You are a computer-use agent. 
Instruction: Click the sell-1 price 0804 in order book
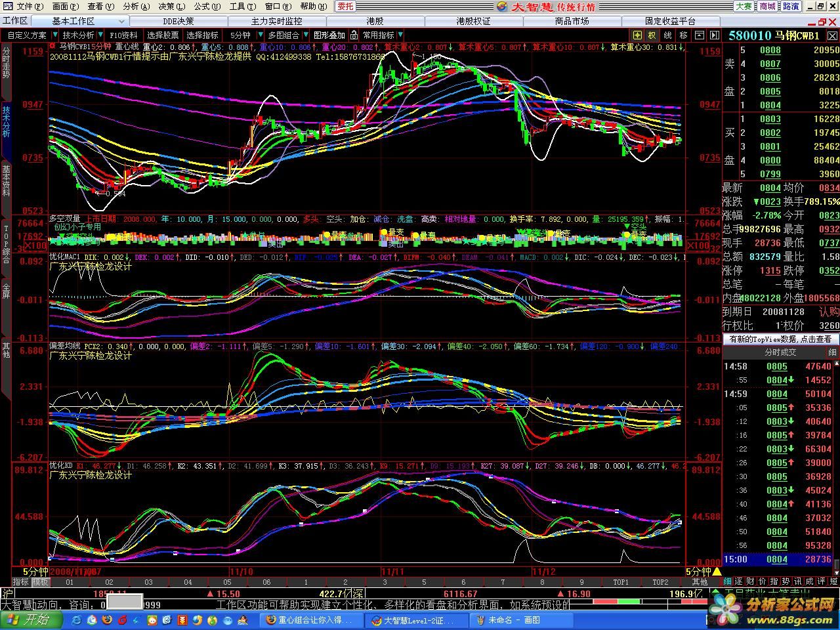point(770,105)
